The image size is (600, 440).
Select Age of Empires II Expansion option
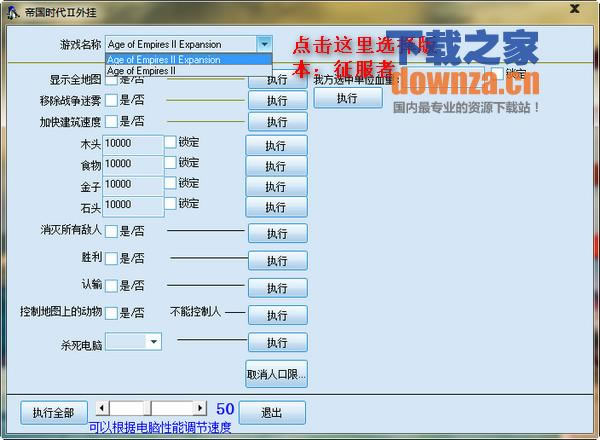pyautogui.click(x=189, y=60)
